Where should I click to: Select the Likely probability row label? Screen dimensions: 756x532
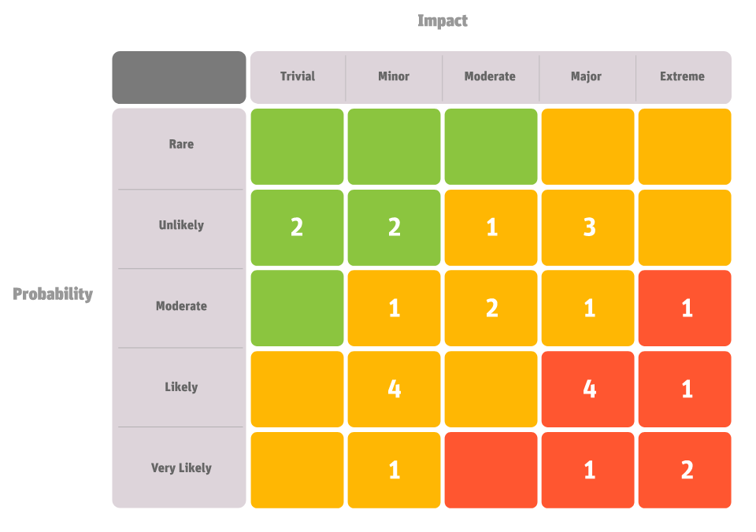coord(181,387)
